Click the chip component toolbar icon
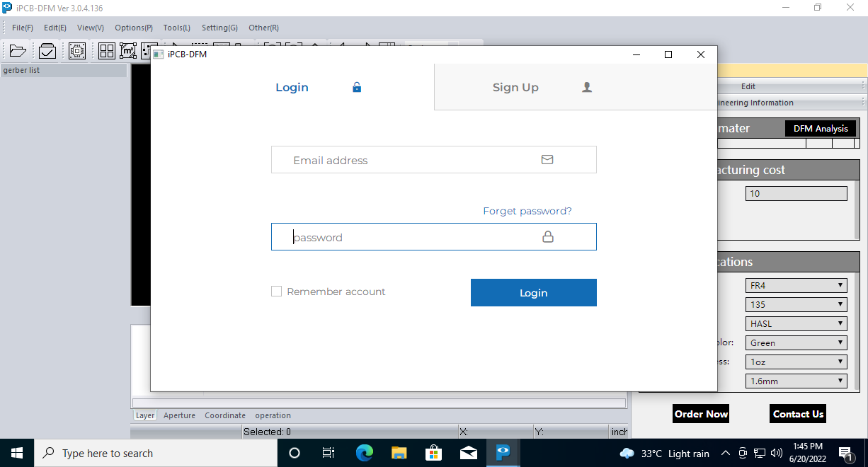This screenshot has height=467, width=868. click(77, 51)
